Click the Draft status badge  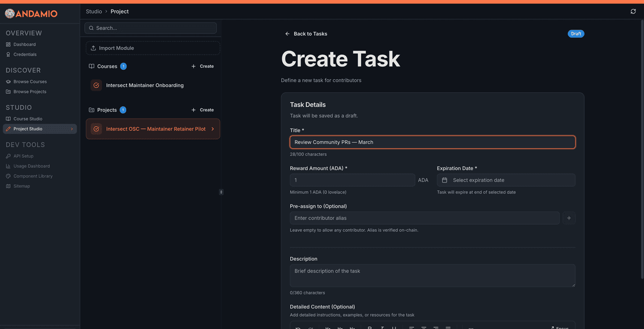click(576, 34)
